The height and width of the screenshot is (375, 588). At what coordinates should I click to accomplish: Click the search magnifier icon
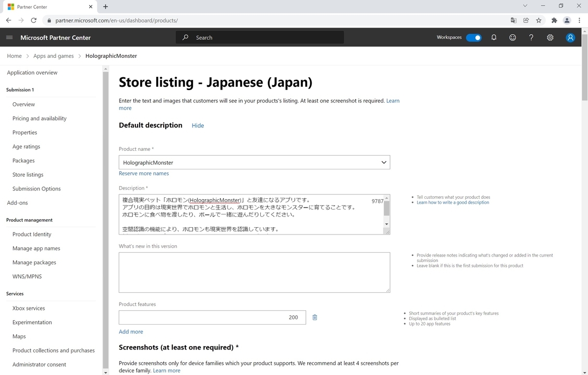185,37
